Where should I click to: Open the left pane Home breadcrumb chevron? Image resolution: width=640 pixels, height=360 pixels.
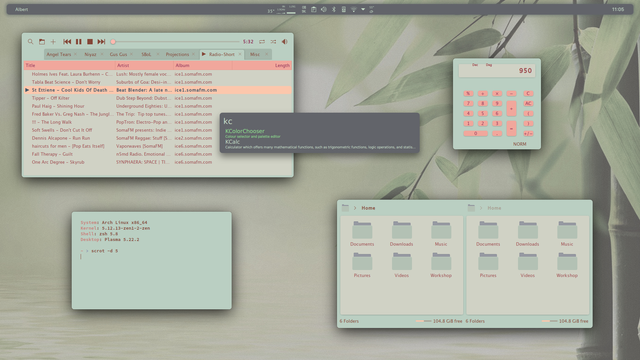[x=355, y=208]
